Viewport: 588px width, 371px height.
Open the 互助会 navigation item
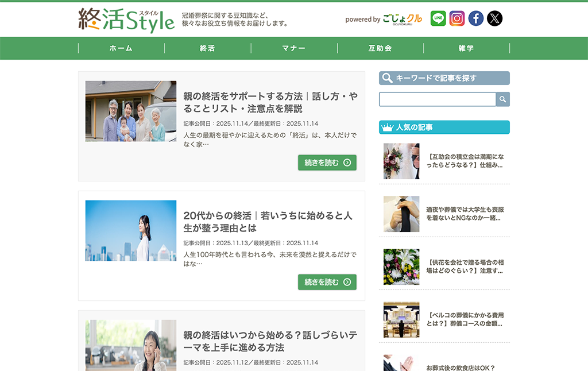pos(380,48)
